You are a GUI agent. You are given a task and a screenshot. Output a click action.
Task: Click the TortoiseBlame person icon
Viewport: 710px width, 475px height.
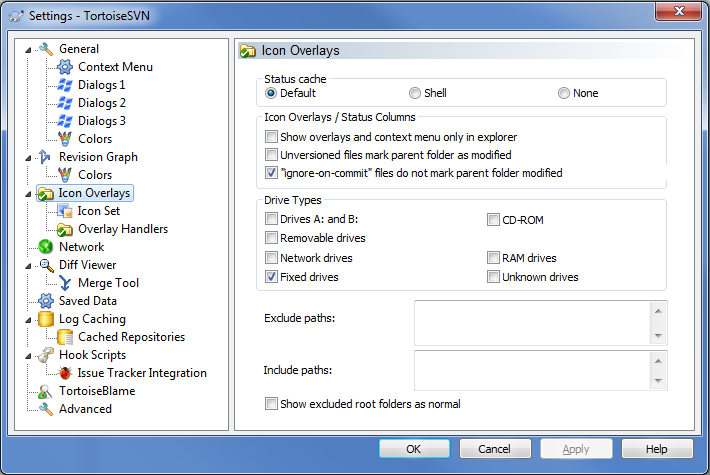(x=46, y=391)
